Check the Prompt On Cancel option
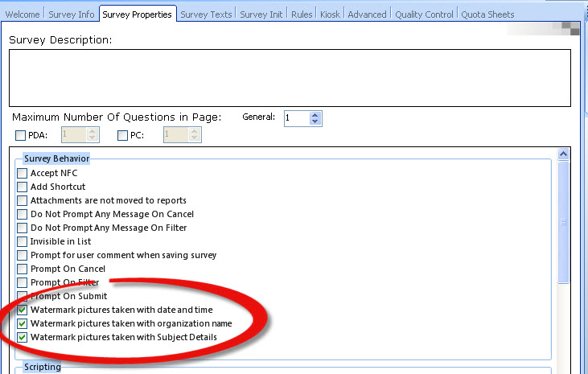 coord(23,269)
